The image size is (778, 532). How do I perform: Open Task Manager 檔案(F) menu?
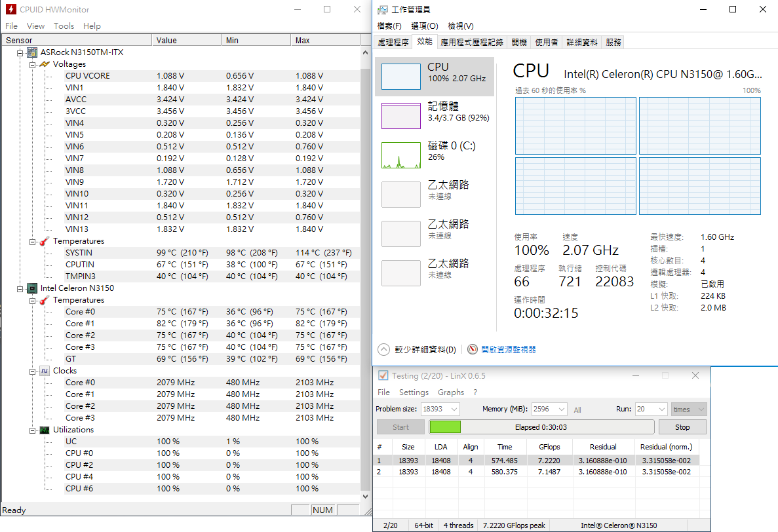pos(389,26)
